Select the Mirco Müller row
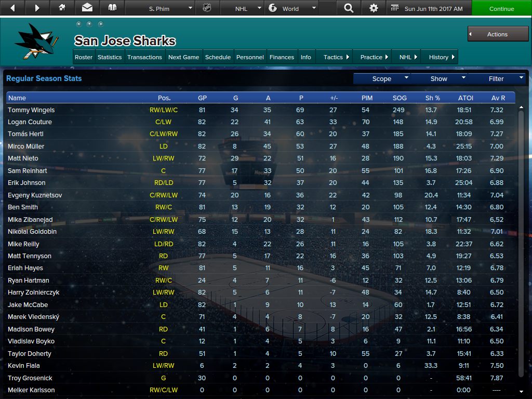This screenshot has height=399, width=532. click(261, 146)
